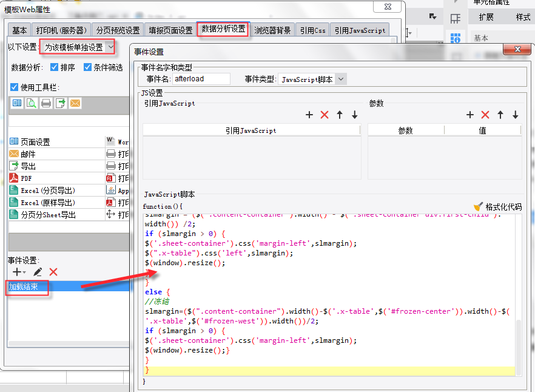
Task: Click the printer icon in toolbar preview
Action: (x=46, y=103)
